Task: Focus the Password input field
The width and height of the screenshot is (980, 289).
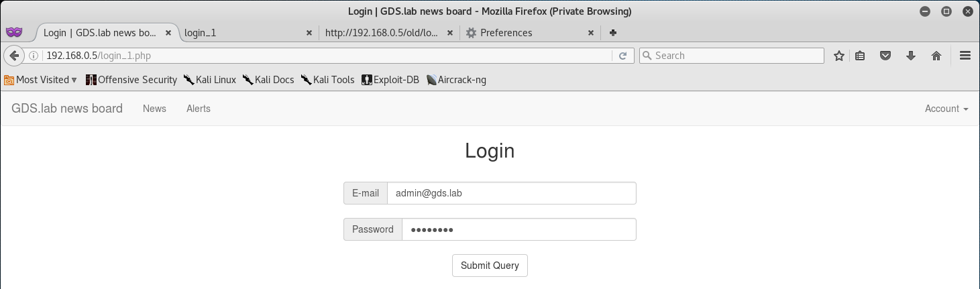Action: click(519, 229)
